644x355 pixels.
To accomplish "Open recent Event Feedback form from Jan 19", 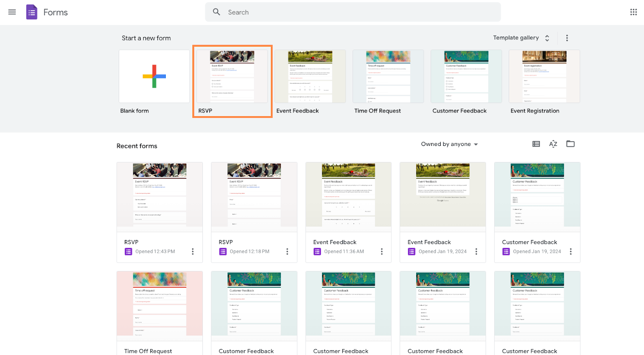I will point(442,197).
